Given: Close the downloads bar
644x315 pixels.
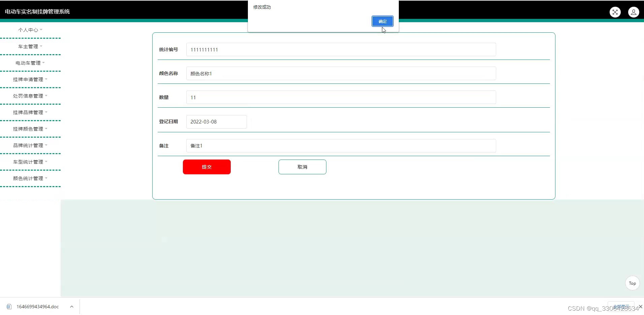Looking at the screenshot, I should tap(641, 306).
